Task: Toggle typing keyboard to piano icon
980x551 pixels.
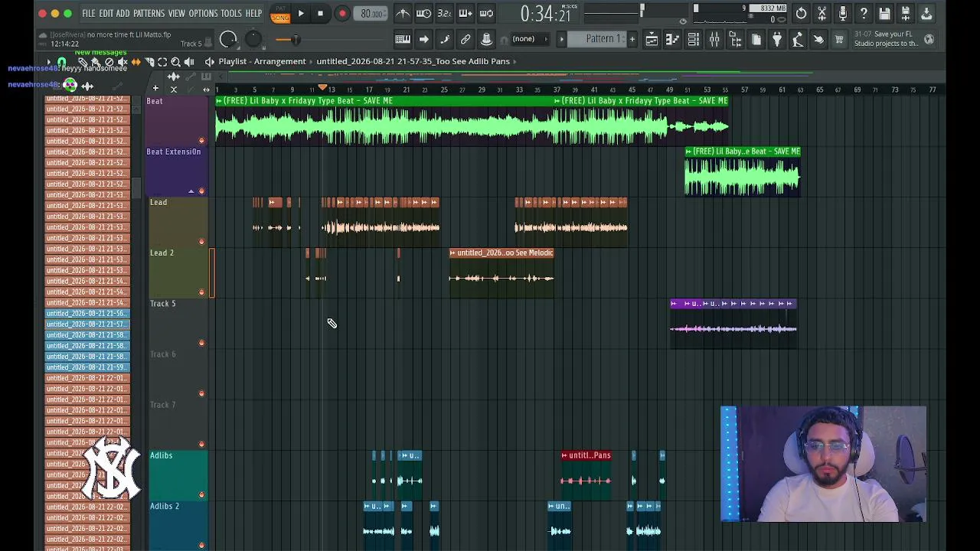Action: click(x=403, y=39)
